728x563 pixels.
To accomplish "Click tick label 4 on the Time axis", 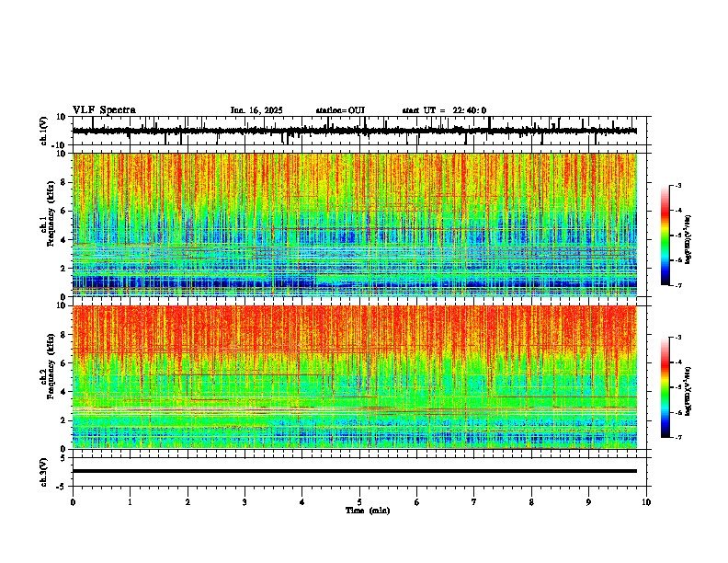I will (302, 502).
